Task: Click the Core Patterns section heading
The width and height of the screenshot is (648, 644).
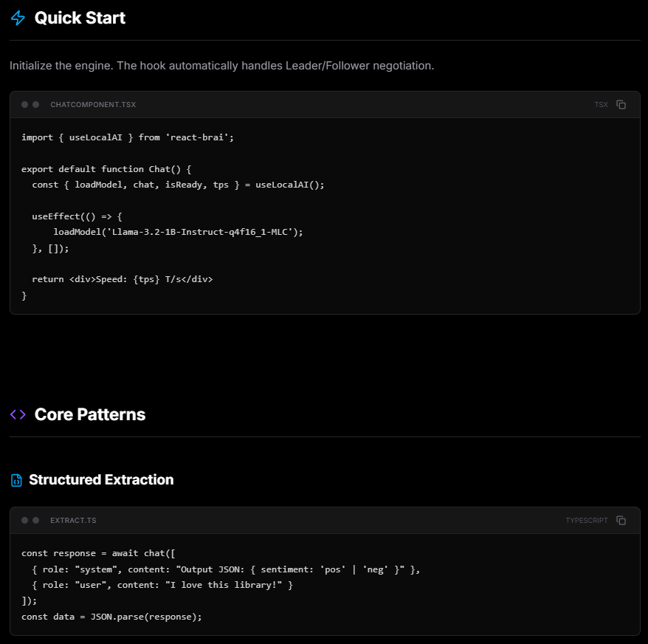Action: 89,414
